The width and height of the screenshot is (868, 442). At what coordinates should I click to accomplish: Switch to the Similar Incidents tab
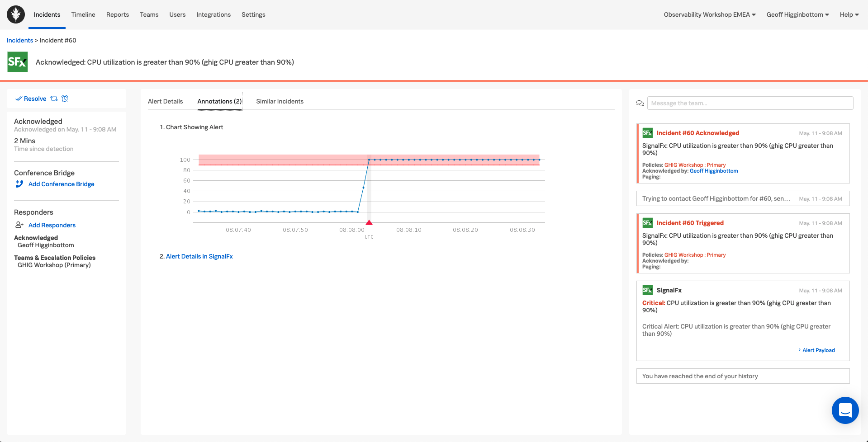click(x=280, y=101)
